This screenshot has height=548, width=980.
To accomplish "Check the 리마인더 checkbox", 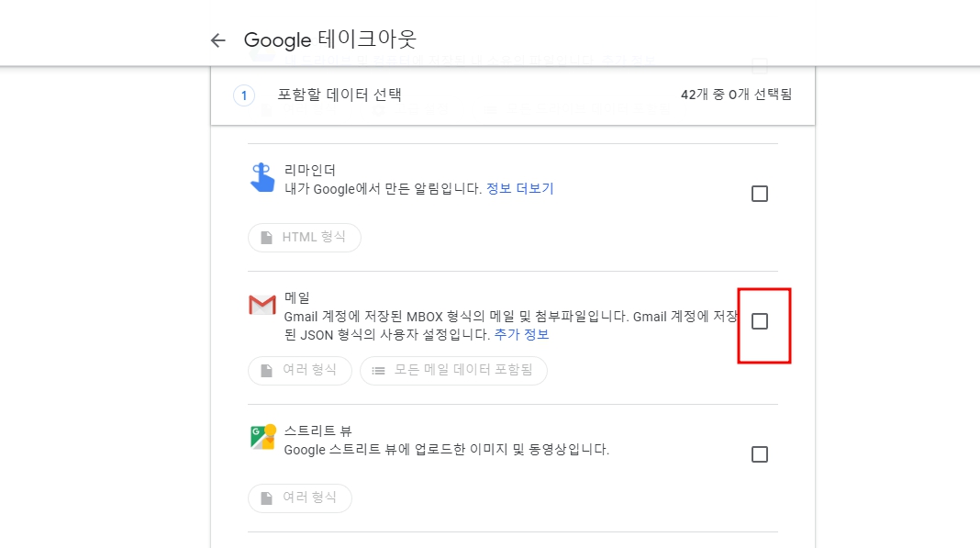I will click(x=760, y=194).
